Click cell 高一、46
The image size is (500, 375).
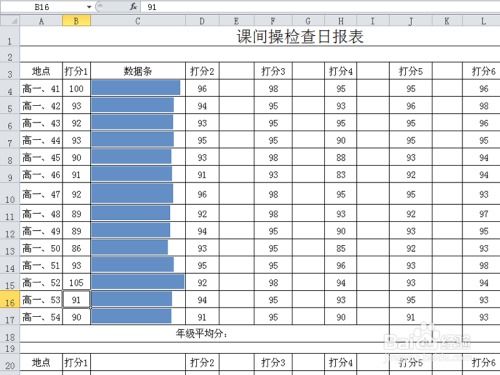coord(41,174)
